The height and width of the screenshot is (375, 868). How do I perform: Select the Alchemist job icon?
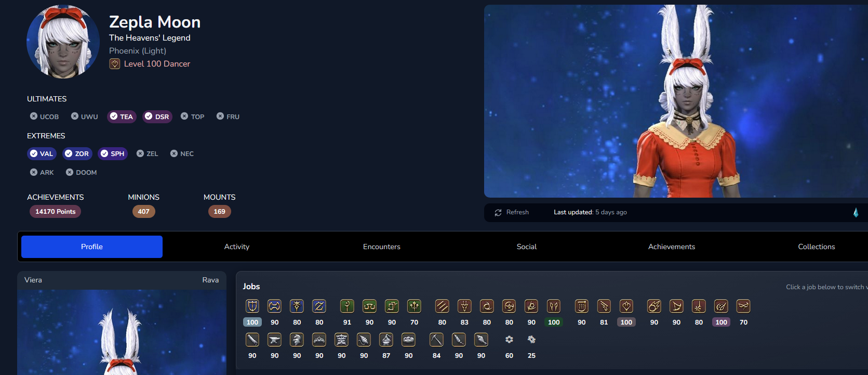[386, 340]
